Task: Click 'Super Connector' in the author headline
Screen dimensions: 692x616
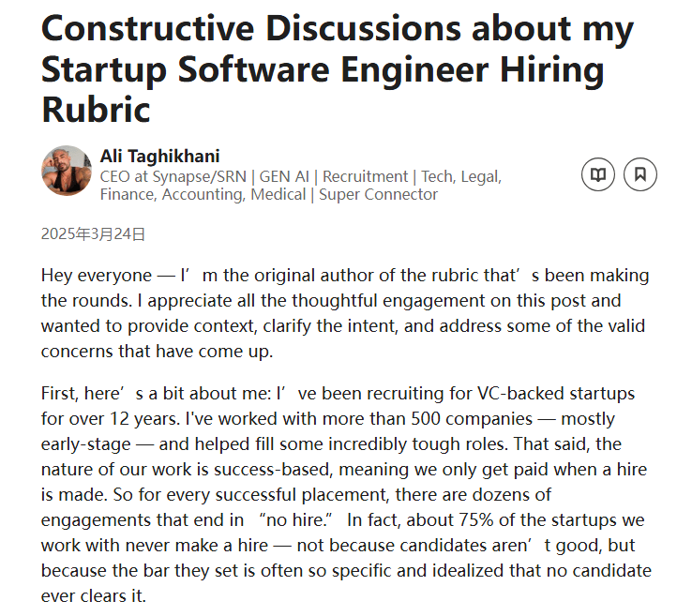Action: coord(378,195)
